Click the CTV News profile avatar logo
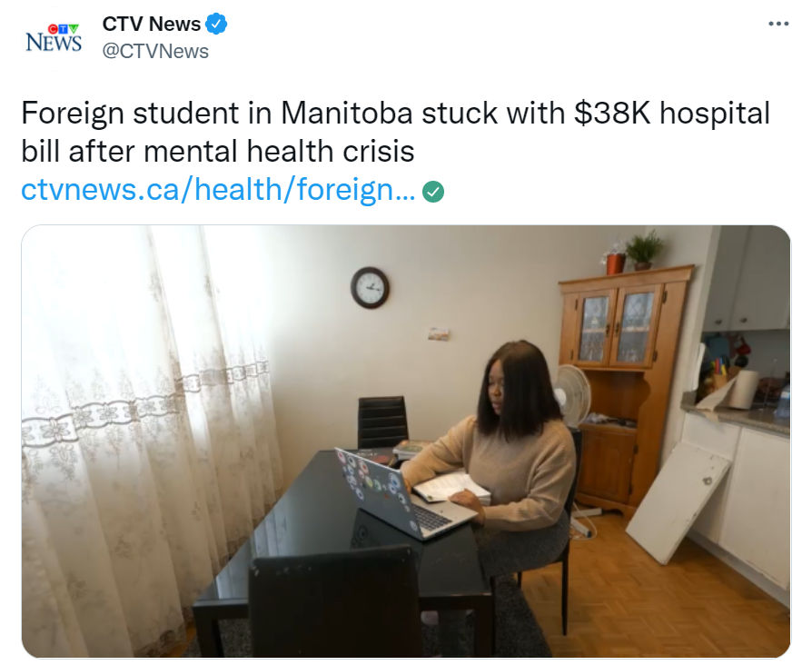Viewport: 812px width, 665px height. pyautogui.click(x=54, y=37)
